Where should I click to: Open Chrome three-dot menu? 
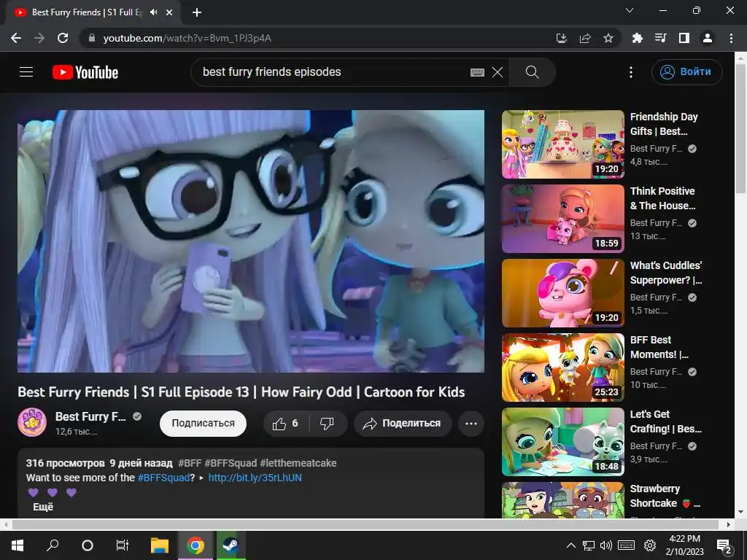731,38
